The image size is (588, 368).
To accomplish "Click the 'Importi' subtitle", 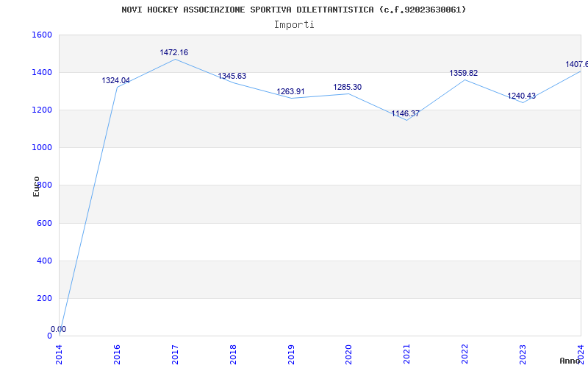I will (294, 25).
